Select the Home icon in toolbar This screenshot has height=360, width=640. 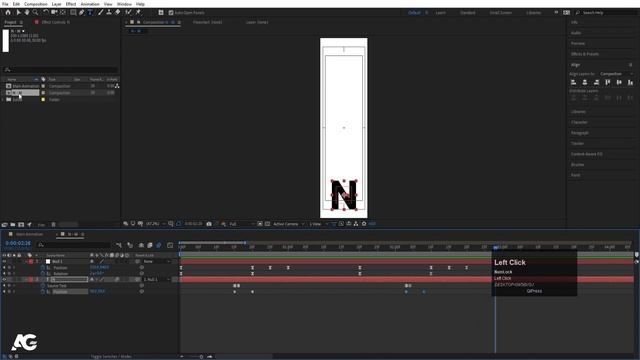coord(8,13)
